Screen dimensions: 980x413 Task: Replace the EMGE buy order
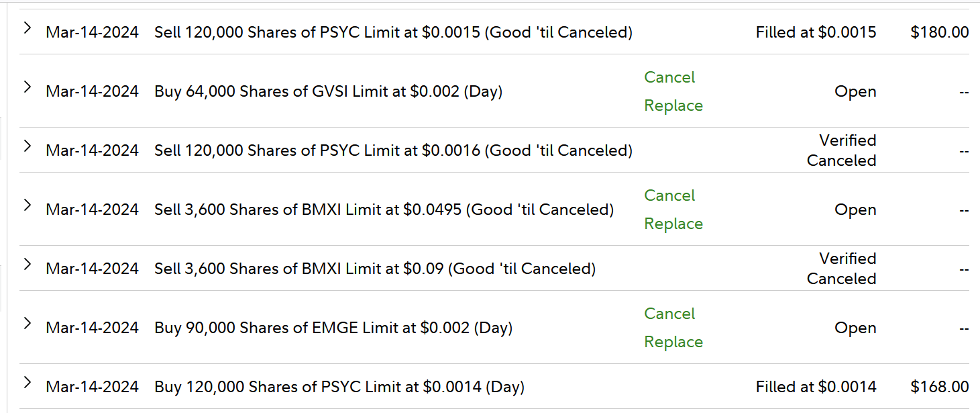673,342
